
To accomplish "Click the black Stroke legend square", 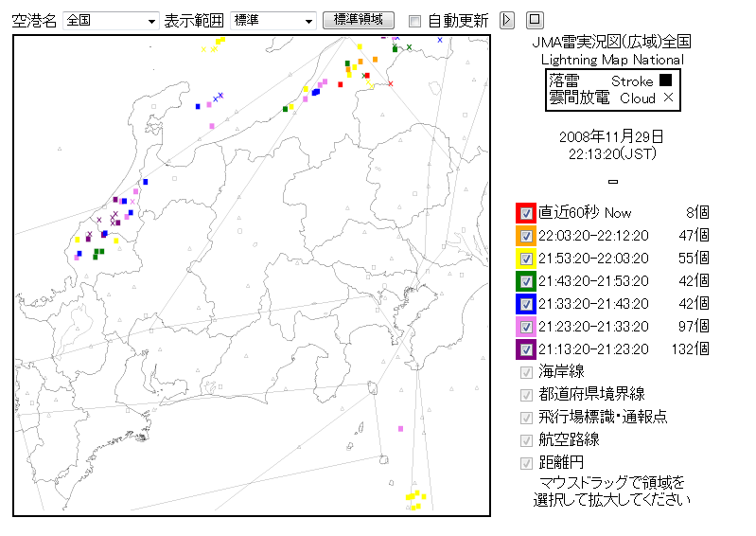I will coord(666,81).
